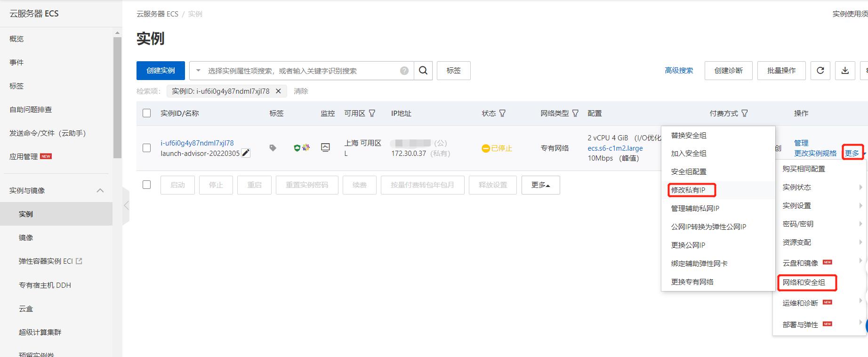Click the row 更多 link
The height and width of the screenshot is (357, 868).
coord(852,153)
